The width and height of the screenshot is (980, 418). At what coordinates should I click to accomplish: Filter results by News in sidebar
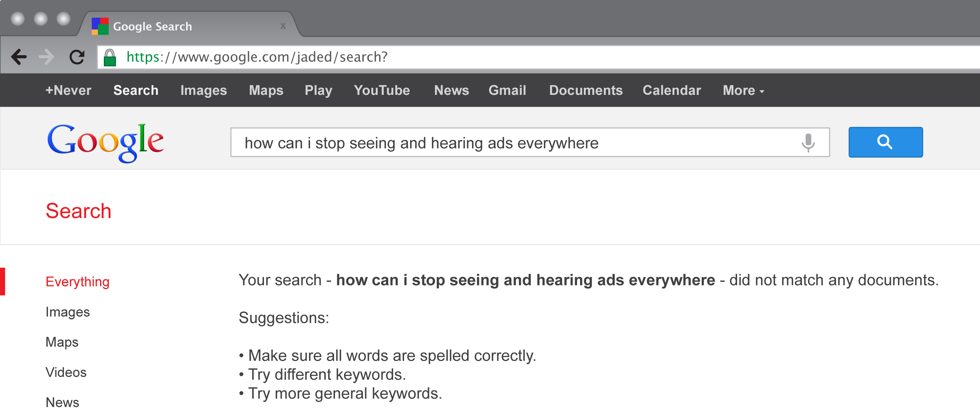point(62,403)
